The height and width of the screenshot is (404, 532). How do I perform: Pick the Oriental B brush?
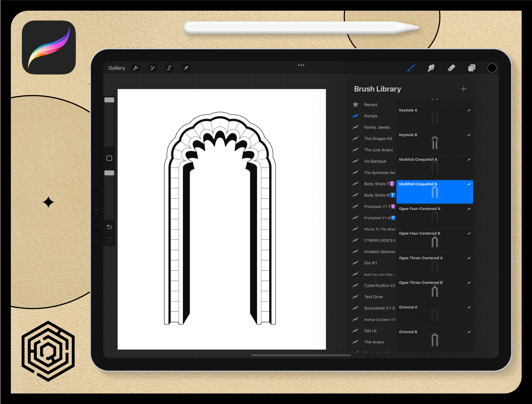coord(435,339)
